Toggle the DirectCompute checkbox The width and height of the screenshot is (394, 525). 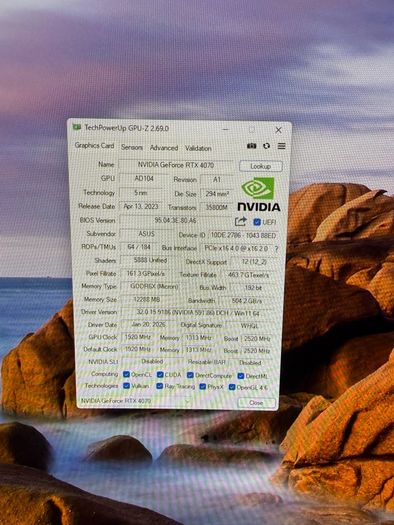click(x=190, y=375)
